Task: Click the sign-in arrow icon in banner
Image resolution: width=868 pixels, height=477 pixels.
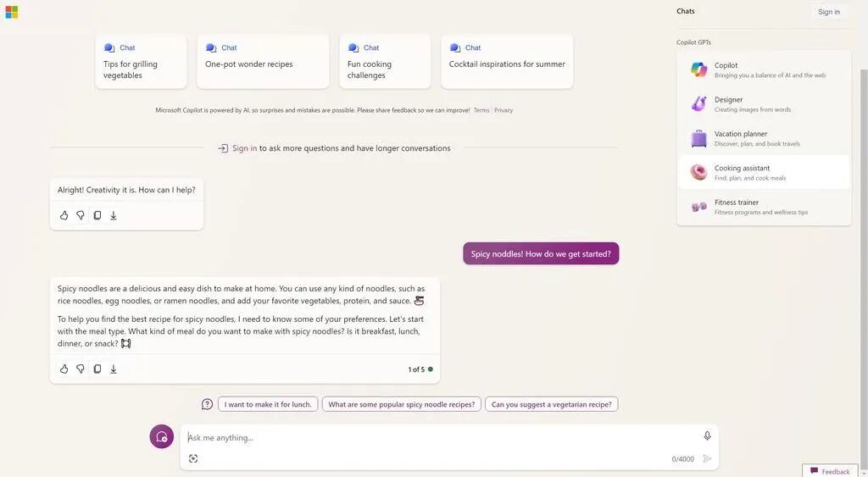Action: coord(223,148)
